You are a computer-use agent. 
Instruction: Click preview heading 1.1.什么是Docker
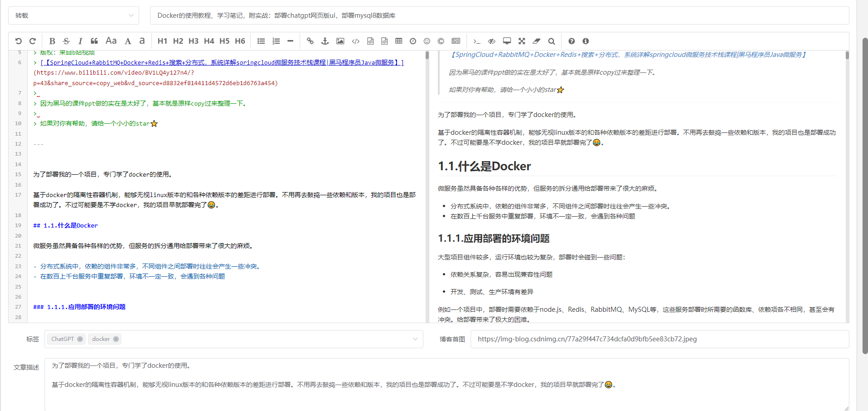tap(484, 166)
